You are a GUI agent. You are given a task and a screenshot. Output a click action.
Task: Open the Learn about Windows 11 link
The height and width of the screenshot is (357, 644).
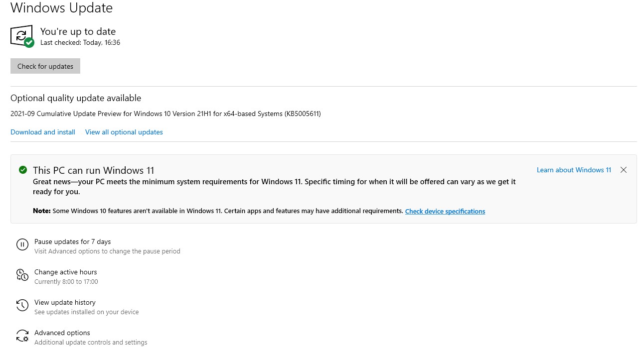[574, 170]
